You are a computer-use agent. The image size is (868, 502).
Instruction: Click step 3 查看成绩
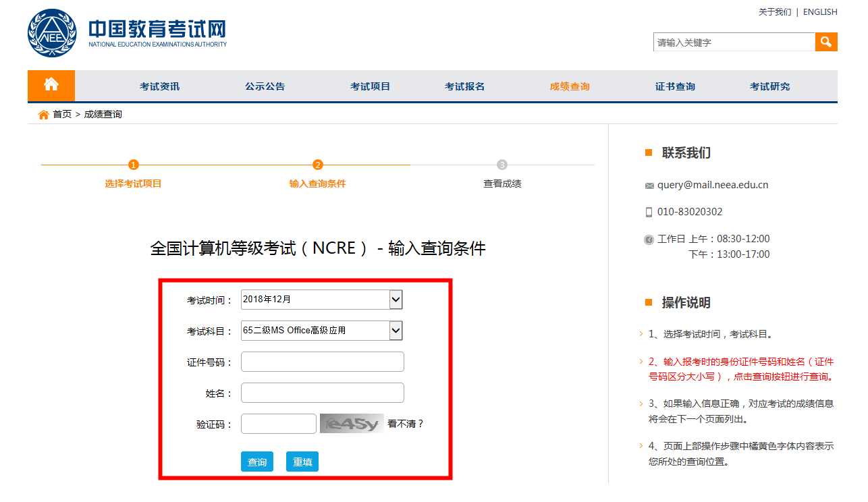502,184
